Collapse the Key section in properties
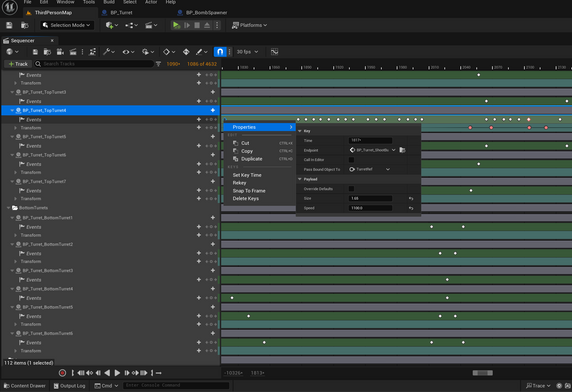 [300, 131]
